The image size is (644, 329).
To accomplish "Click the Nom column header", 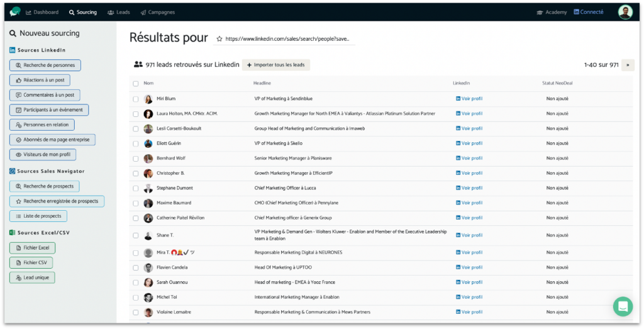I will coord(148,84).
